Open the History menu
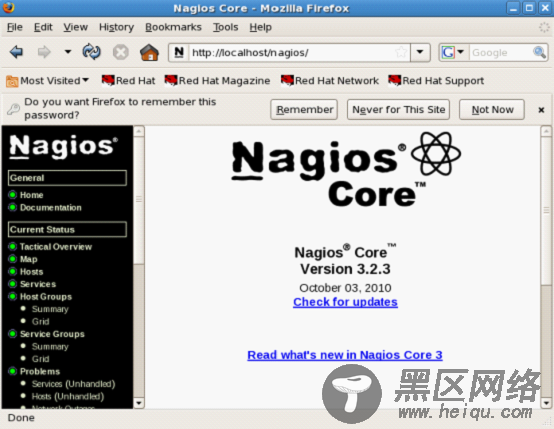The width and height of the screenshot is (554, 429). click(x=116, y=27)
